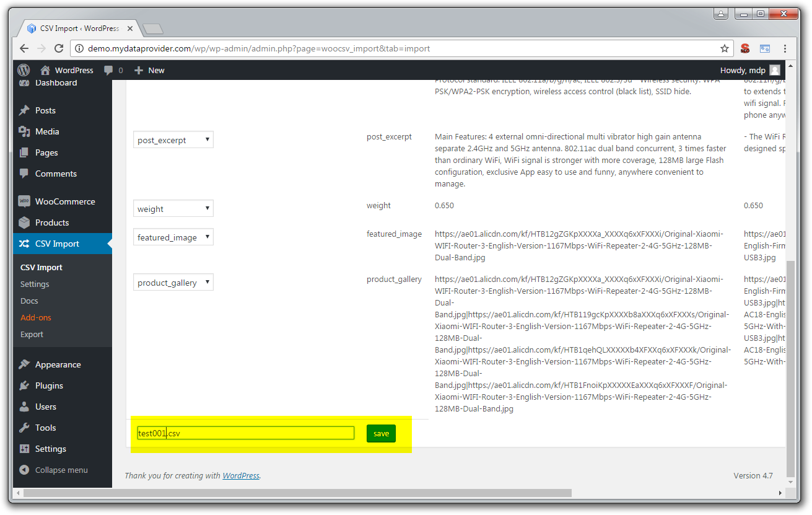This screenshot has height=515, width=812.
Task: Click the browser address bar URL
Action: click(259, 48)
